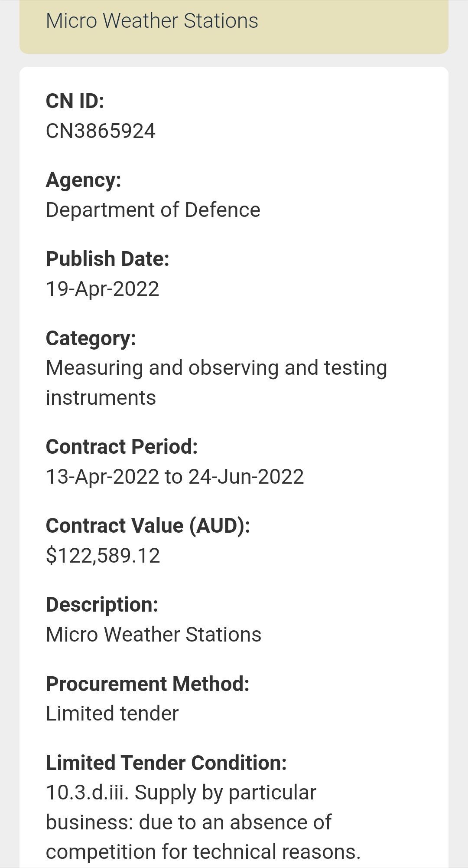Screen dimensions: 468x868
Task: Click the Contract Value (AUD) label
Action: pyautogui.click(x=148, y=526)
